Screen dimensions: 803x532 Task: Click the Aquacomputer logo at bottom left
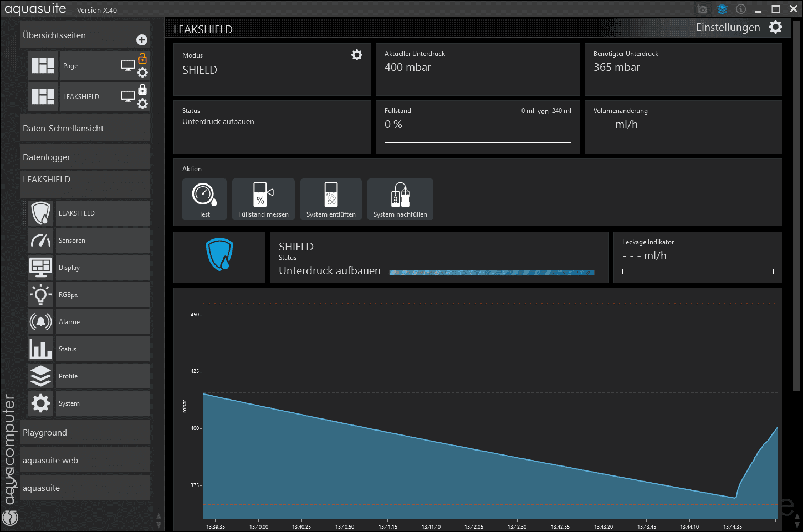coord(10,518)
